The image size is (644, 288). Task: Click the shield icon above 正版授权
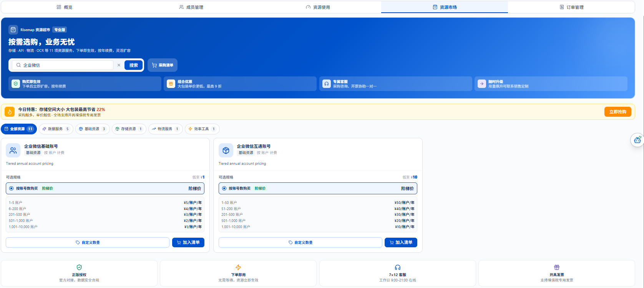(x=79, y=267)
